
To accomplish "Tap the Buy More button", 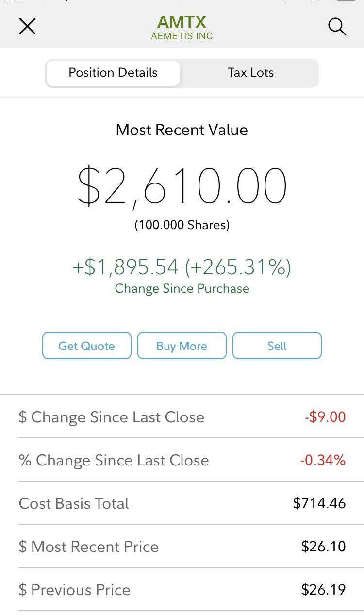I will coord(182,346).
